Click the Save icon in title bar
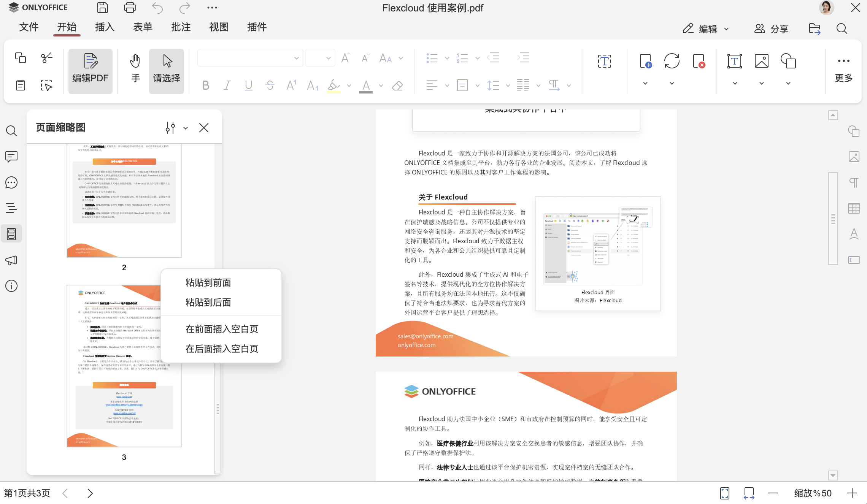The width and height of the screenshot is (867, 504). coord(103,8)
